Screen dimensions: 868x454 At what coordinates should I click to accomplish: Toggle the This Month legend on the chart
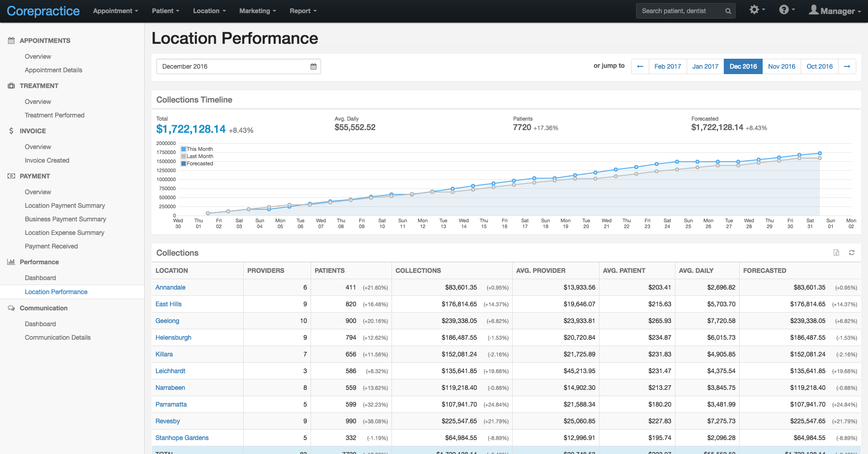197,149
